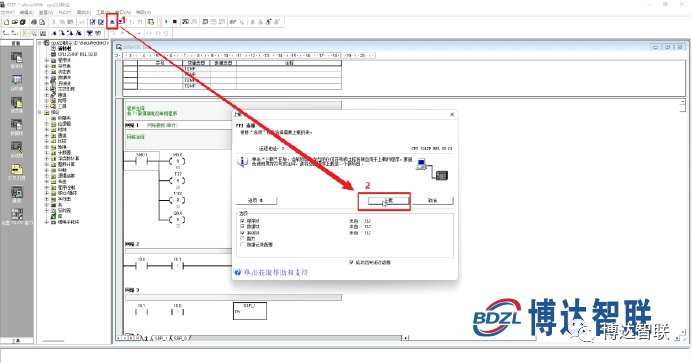Viewport: 692px width, 363px height.
Task: Toggle the close-dialog-on-success checkbox
Action: [351, 262]
